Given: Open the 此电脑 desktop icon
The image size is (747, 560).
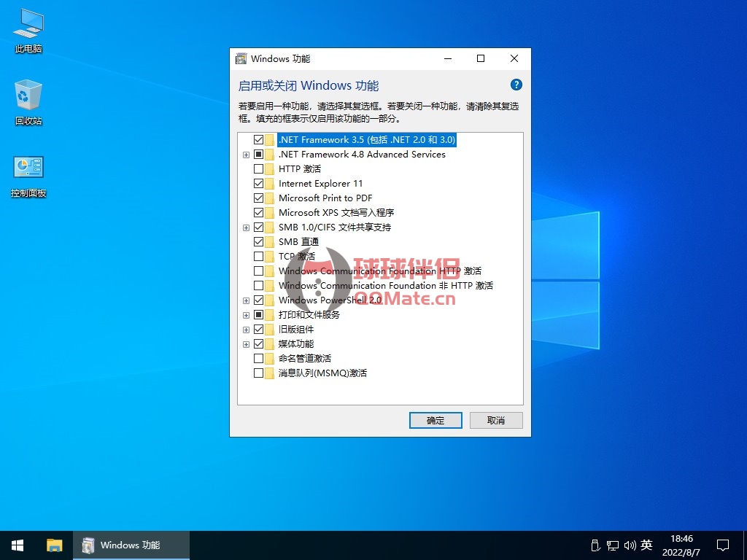Looking at the screenshot, I should tap(28, 31).
